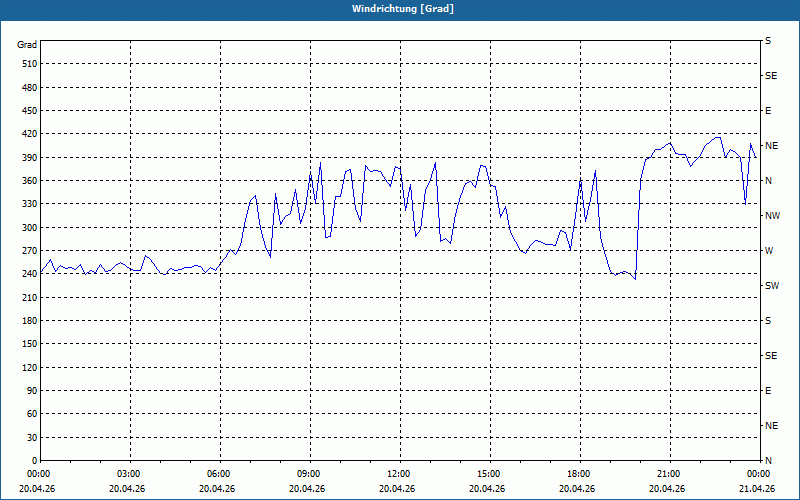Image resolution: width=800 pixels, height=500 pixels.
Task: Click the 270 y-axis value
Action: (30, 251)
